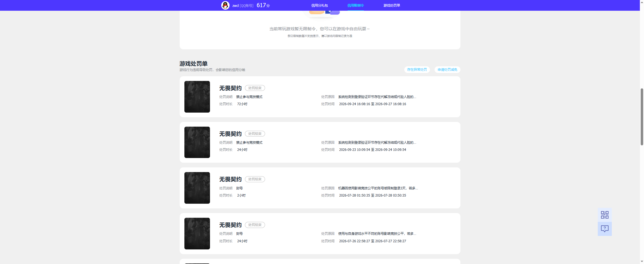Click the penalty time '2026-07-26 22:58:27 至 2026-07-27 22:58:27'
Viewport: 644px width, 264px height.
point(373,241)
